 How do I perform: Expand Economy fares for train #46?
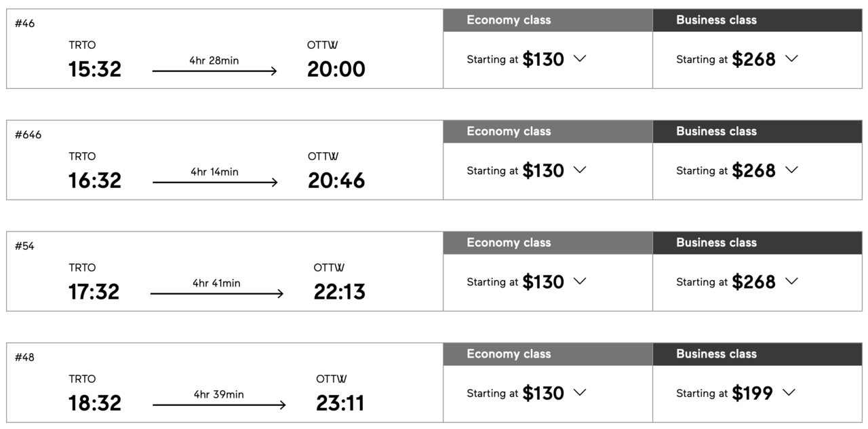(579, 59)
